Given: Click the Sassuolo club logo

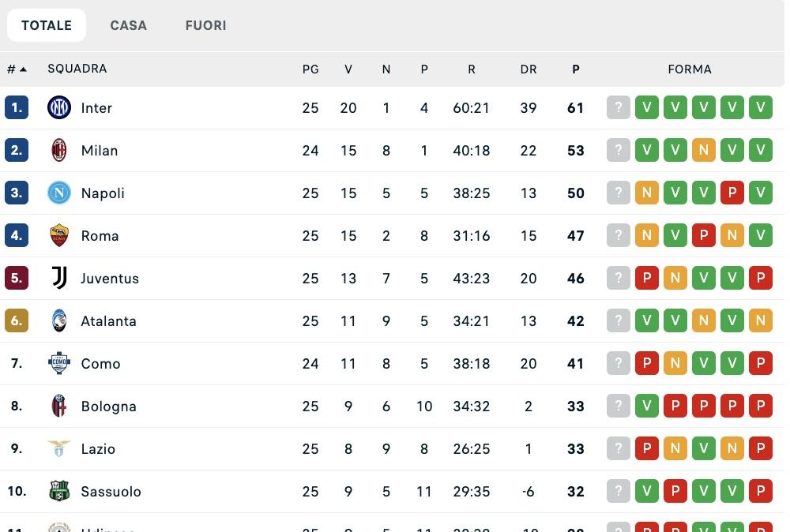Looking at the screenshot, I should 59,491.
